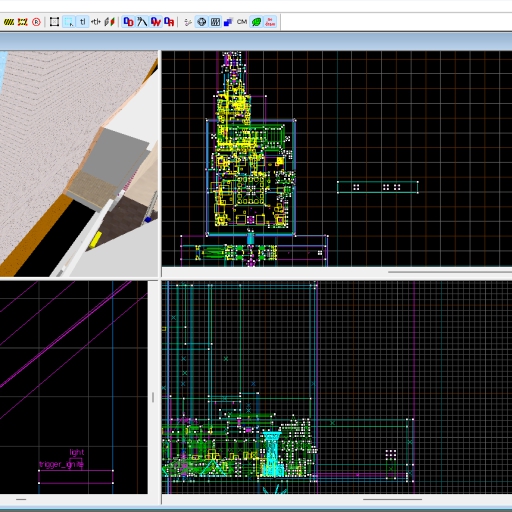Toggle scaling texture lock '+tl+' icon
Viewport: 512px width, 512px height.
[x=96, y=22]
